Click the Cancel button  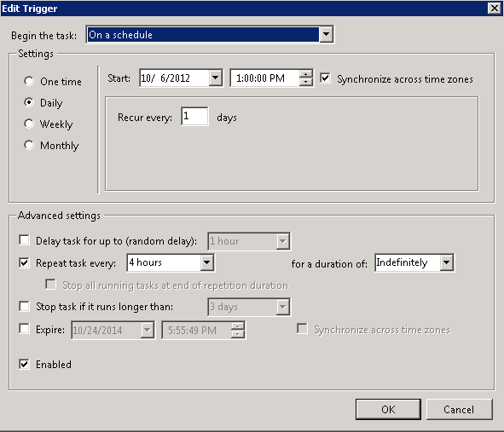point(459,409)
